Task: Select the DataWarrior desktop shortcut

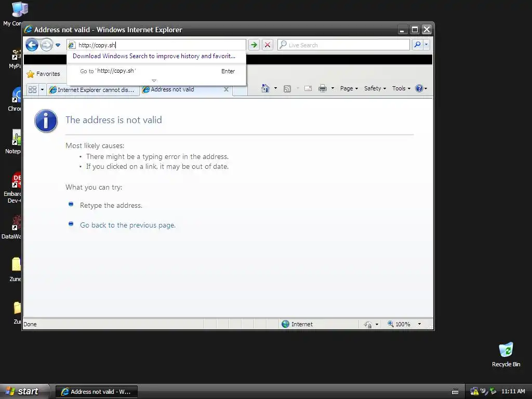Action: click(x=11, y=227)
